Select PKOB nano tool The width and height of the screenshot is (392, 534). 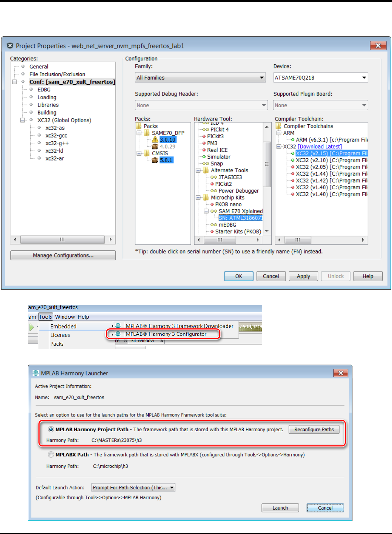(228, 204)
